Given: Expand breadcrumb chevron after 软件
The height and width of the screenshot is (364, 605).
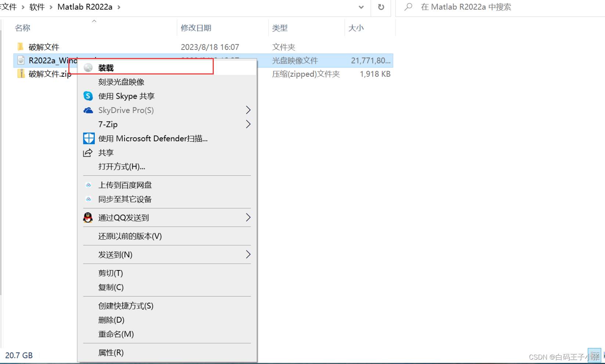Looking at the screenshot, I should click(51, 7).
